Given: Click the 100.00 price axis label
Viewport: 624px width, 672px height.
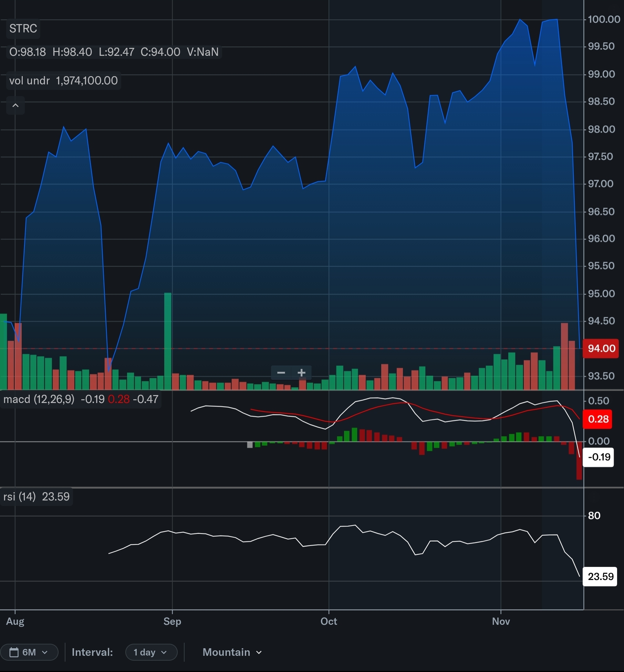Looking at the screenshot, I should (x=604, y=19).
